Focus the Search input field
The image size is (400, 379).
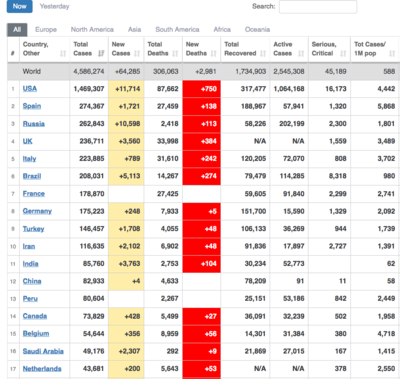318,7
